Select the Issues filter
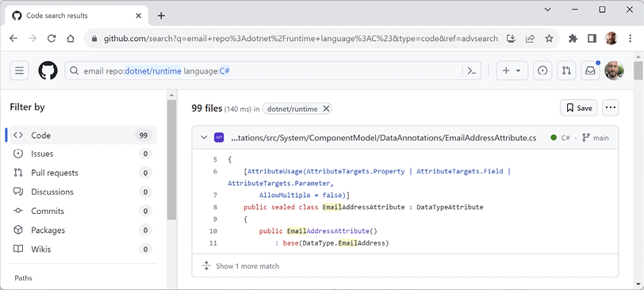644x290 pixels. [x=83, y=154]
